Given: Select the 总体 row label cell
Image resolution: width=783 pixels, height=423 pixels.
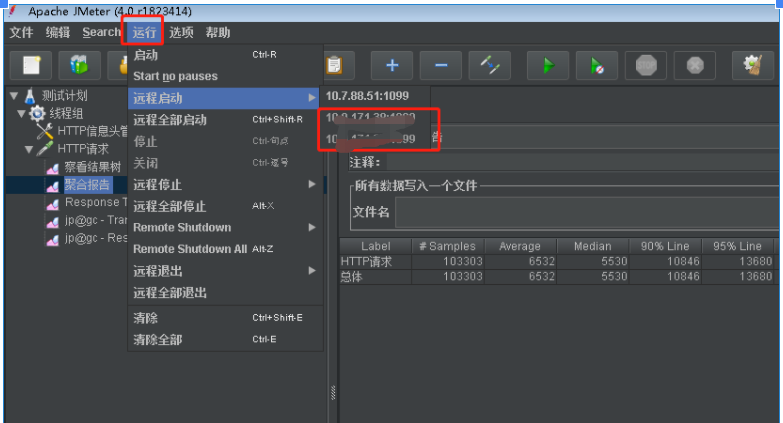Looking at the screenshot, I should coord(376,277).
